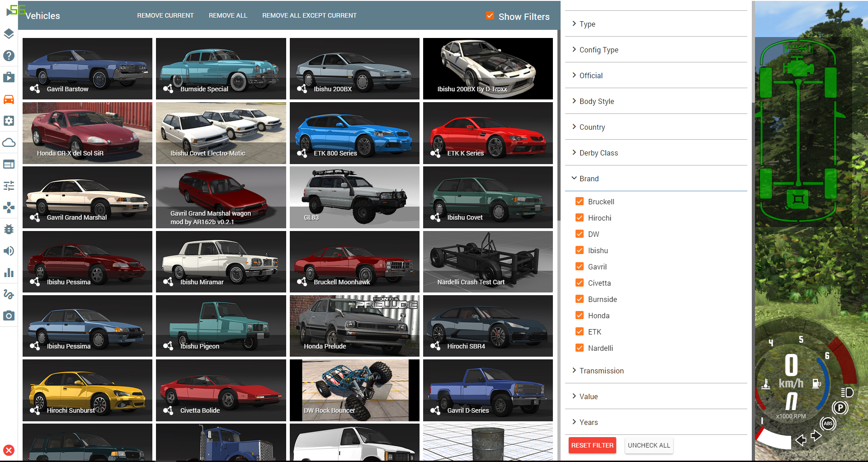Select the Ibishu 200BX By D-Troxx thumbnail

click(x=488, y=69)
